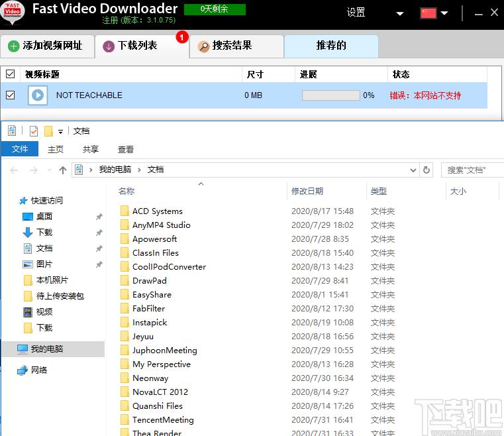Select the blue-arrow 下载 pinned quick access item

point(44,232)
